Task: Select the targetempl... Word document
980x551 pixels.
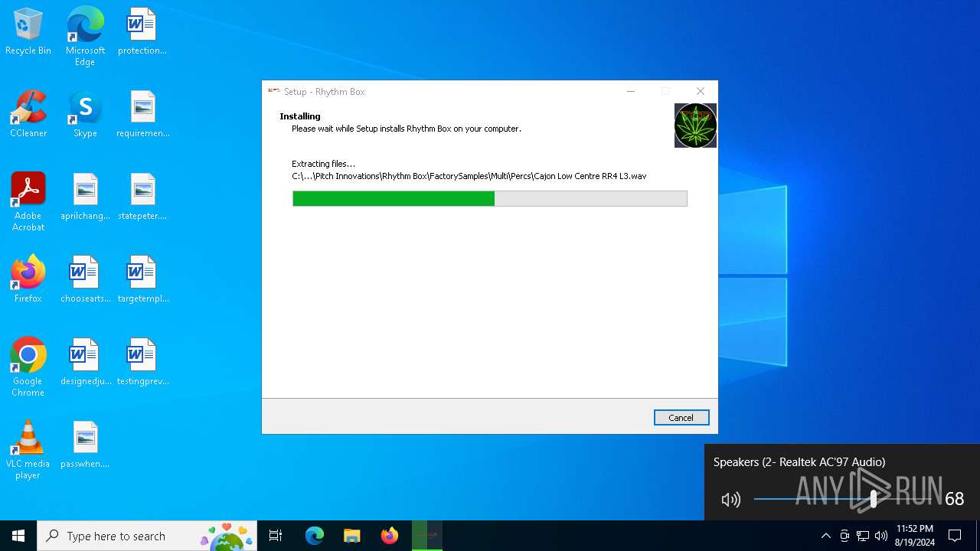Action: click(x=142, y=280)
